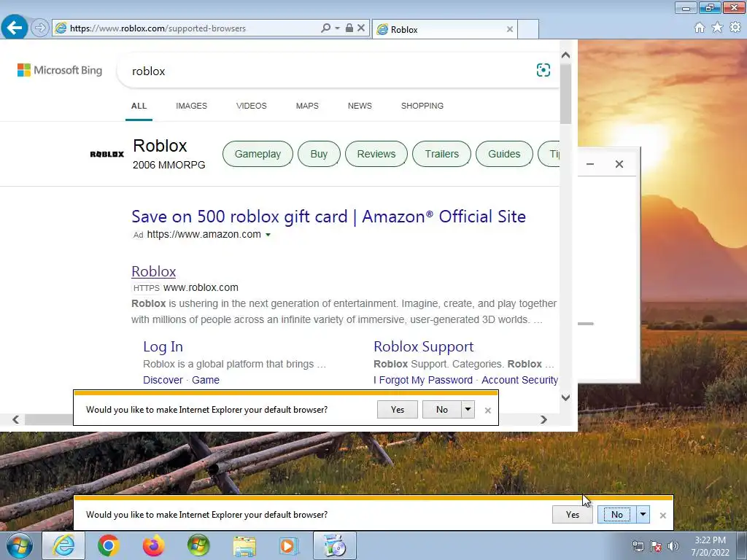Click the Internet Explorer taskbar icon

(x=63, y=545)
